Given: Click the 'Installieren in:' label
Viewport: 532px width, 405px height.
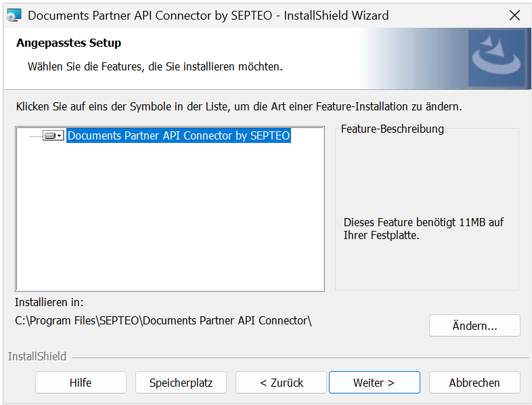Looking at the screenshot, I should [x=49, y=302].
